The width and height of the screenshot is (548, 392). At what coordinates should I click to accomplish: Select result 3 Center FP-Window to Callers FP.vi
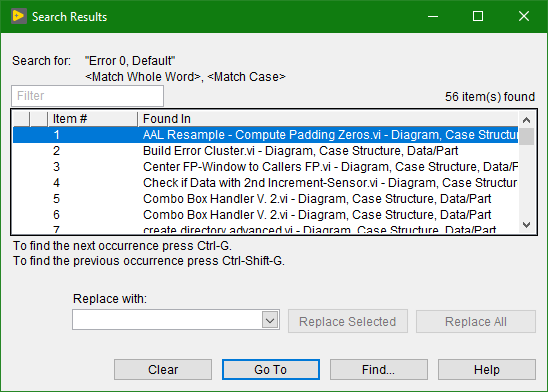[x=266, y=167]
